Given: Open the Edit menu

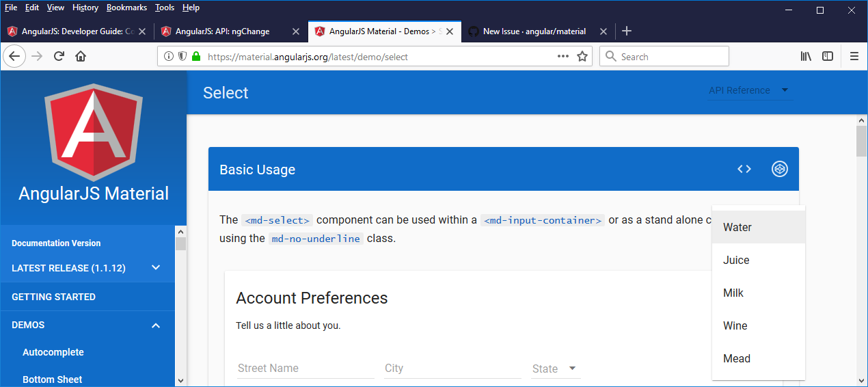Looking at the screenshot, I should (32, 8).
